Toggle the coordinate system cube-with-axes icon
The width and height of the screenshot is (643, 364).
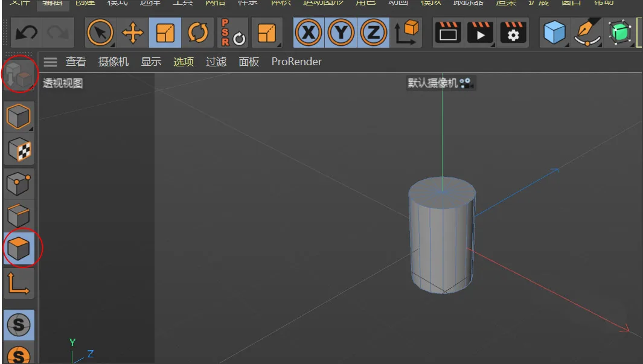point(406,33)
